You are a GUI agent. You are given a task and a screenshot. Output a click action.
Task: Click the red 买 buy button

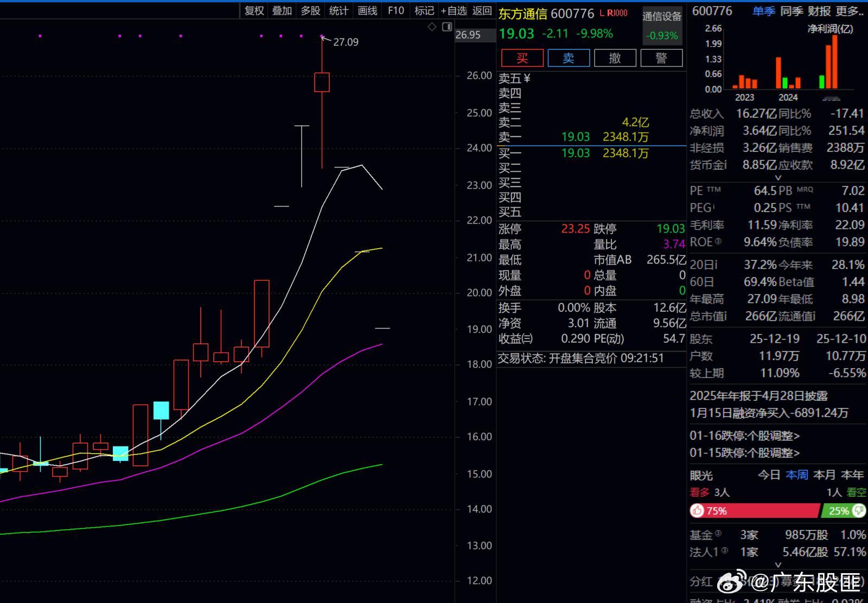(522, 58)
